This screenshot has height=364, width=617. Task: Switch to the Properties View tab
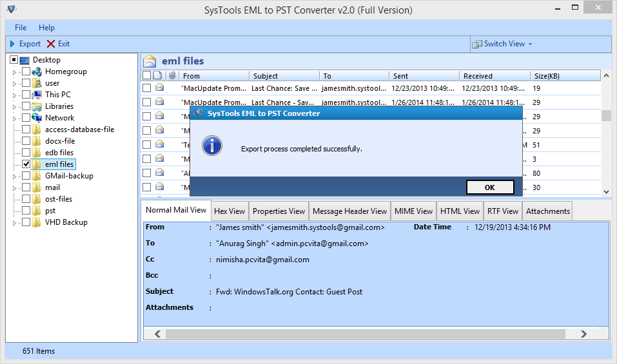279,211
